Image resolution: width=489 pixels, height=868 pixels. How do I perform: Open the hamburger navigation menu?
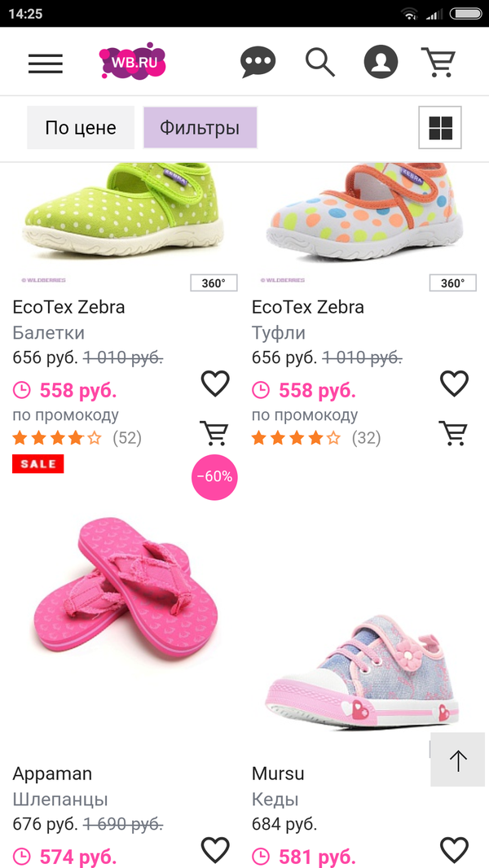tap(46, 63)
